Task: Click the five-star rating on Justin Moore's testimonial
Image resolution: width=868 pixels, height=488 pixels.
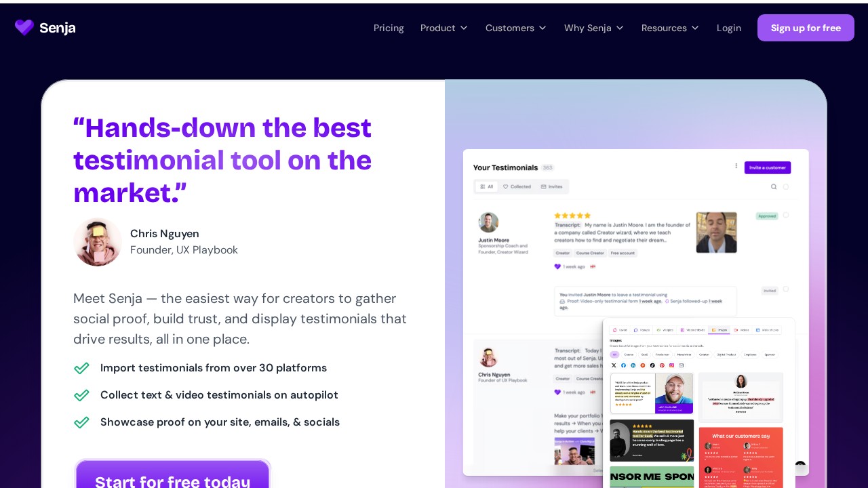Action: click(572, 216)
